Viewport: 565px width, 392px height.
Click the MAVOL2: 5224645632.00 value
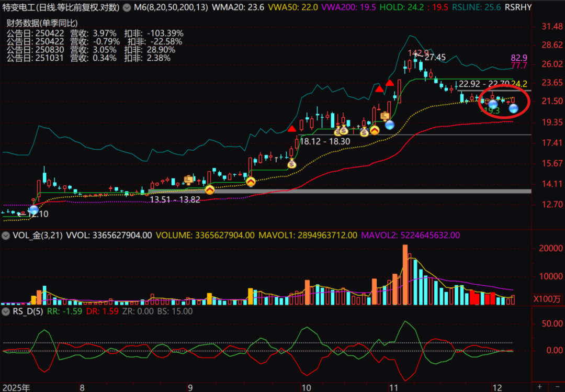point(411,236)
